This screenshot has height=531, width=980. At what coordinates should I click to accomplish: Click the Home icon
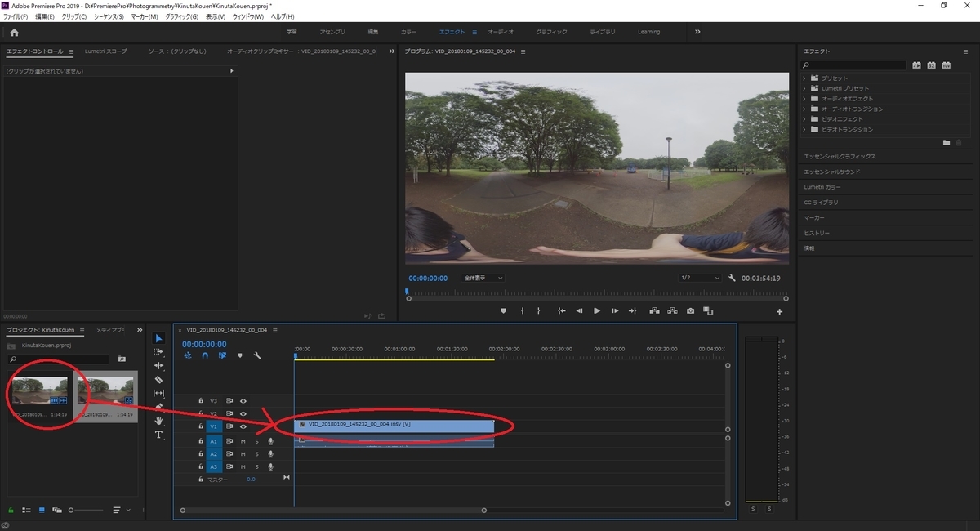pyautogui.click(x=14, y=33)
